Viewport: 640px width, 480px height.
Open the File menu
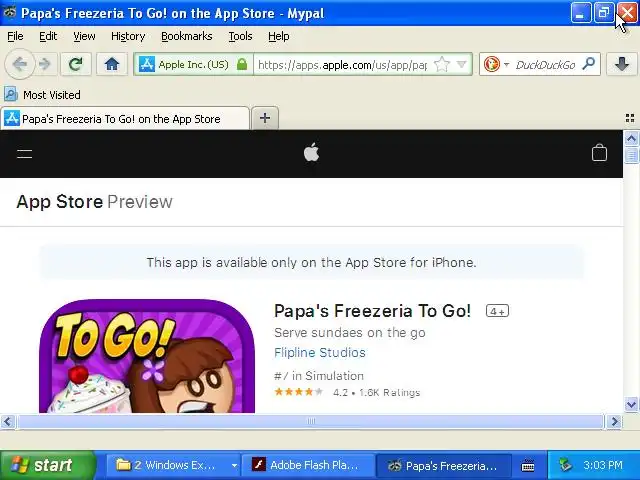click(15, 36)
